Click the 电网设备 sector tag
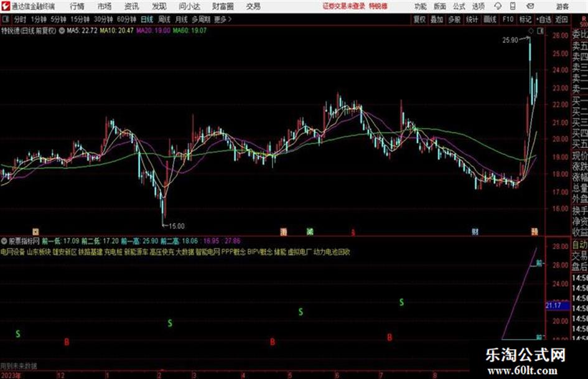 12,252
